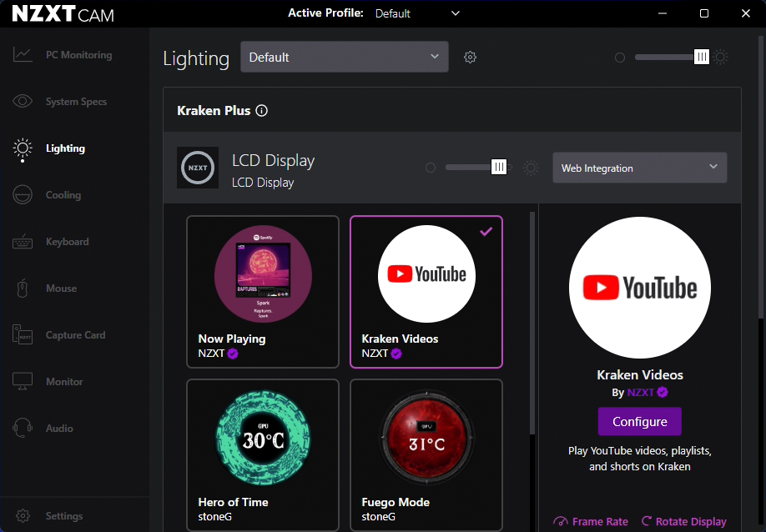Open the Cooling section
The width and height of the screenshot is (766, 532).
(x=62, y=194)
